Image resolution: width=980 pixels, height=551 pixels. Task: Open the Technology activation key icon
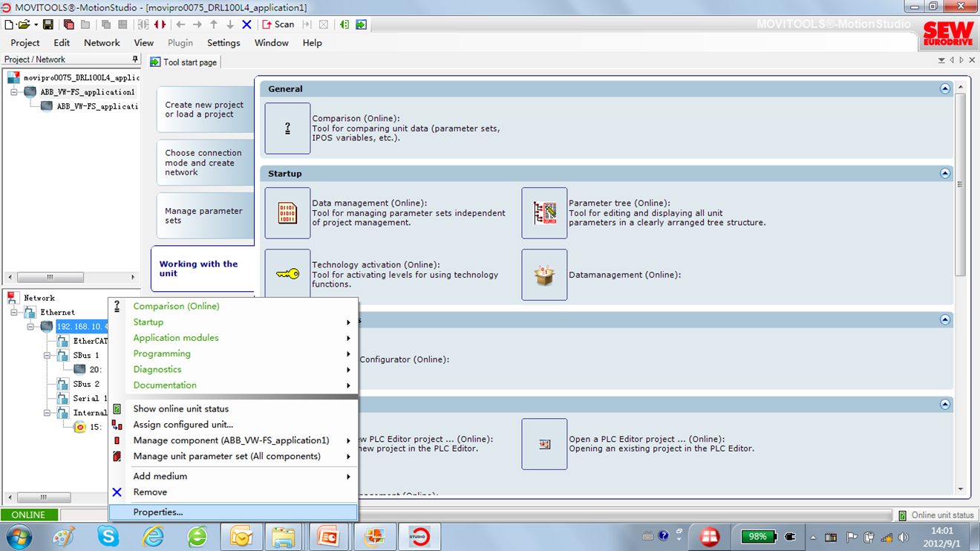click(287, 274)
